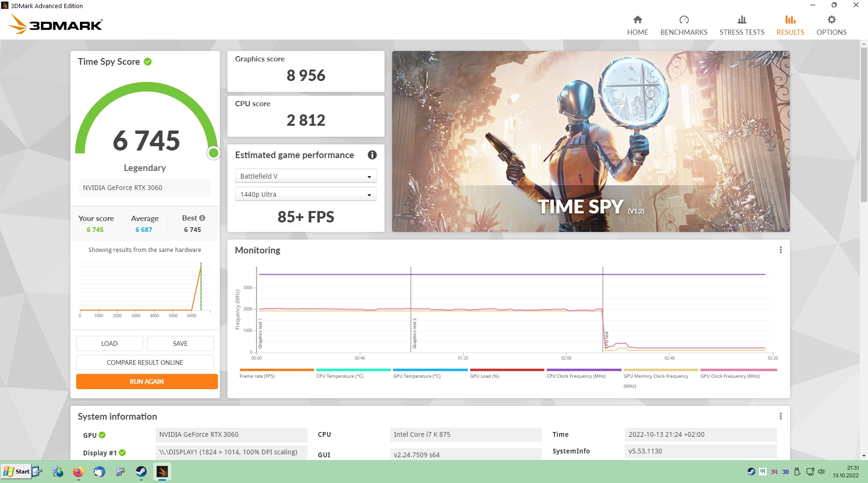Click the tray temperature reading 30
The width and height of the screenshot is (868, 483).
click(x=785, y=472)
